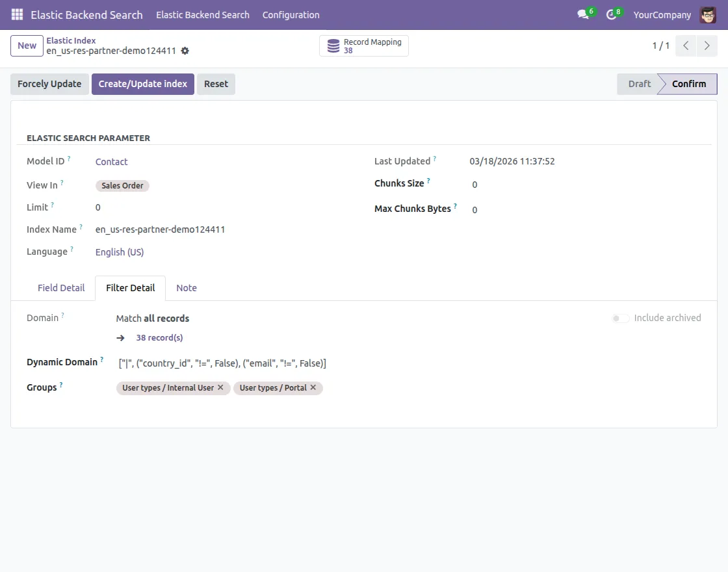This screenshot has width=728, height=572.
Task: Open the Configuration menu
Action: (291, 15)
